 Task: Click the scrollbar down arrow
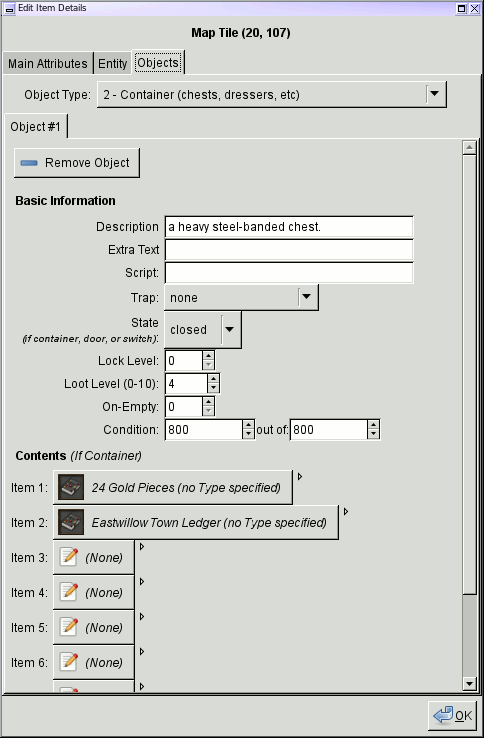tap(469, 684)
